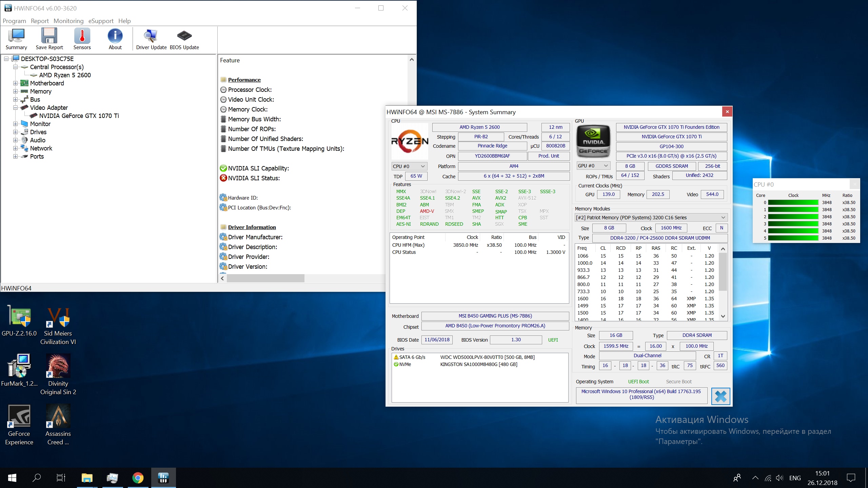Image resolution: width=868 pixels, height=488 pixels.
Task: Open the Report menu
Action: pos(40,21)
